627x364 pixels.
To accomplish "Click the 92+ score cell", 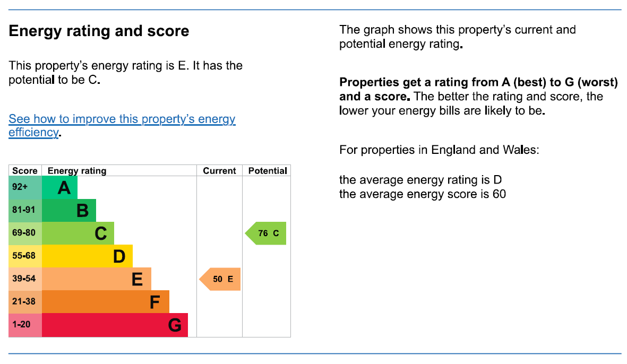I will point(25,187).
